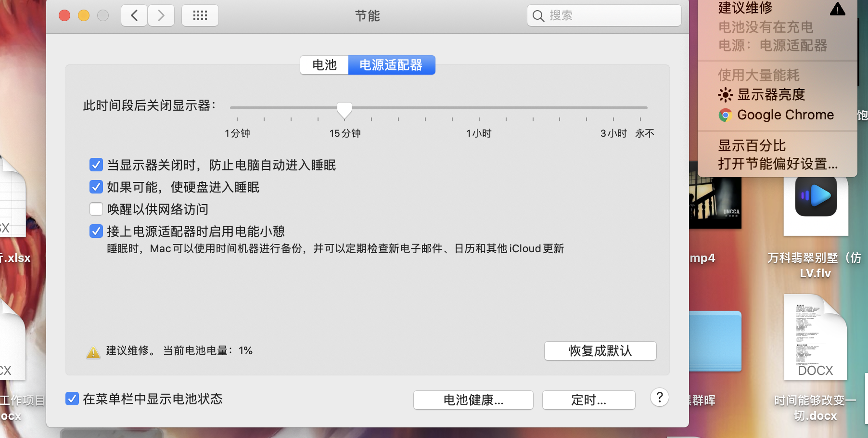
Task: Select the 电源适配器 tab
Action: point(391,65)
